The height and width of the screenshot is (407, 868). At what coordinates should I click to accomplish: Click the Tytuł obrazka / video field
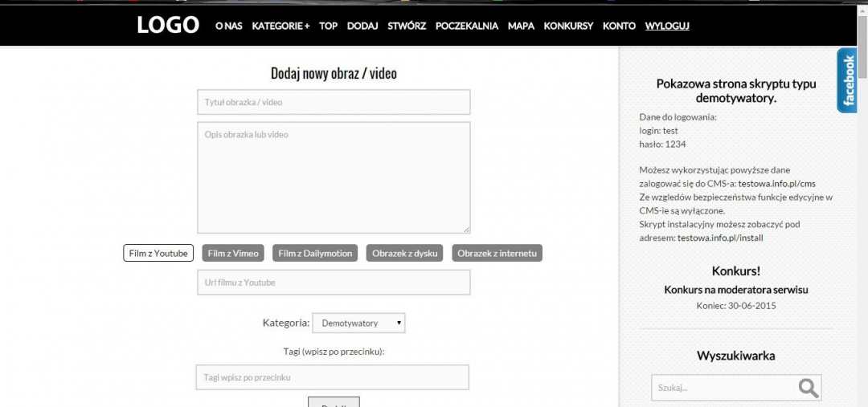[x=334, y=102]
